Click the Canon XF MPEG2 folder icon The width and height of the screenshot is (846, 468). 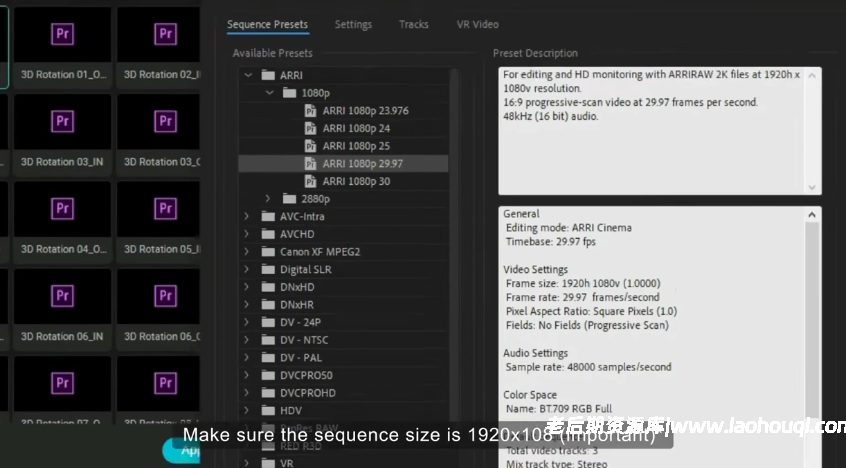268,252
